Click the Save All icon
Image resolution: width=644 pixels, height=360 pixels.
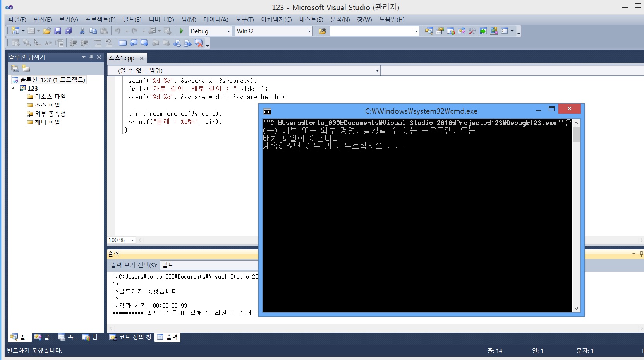69,31
